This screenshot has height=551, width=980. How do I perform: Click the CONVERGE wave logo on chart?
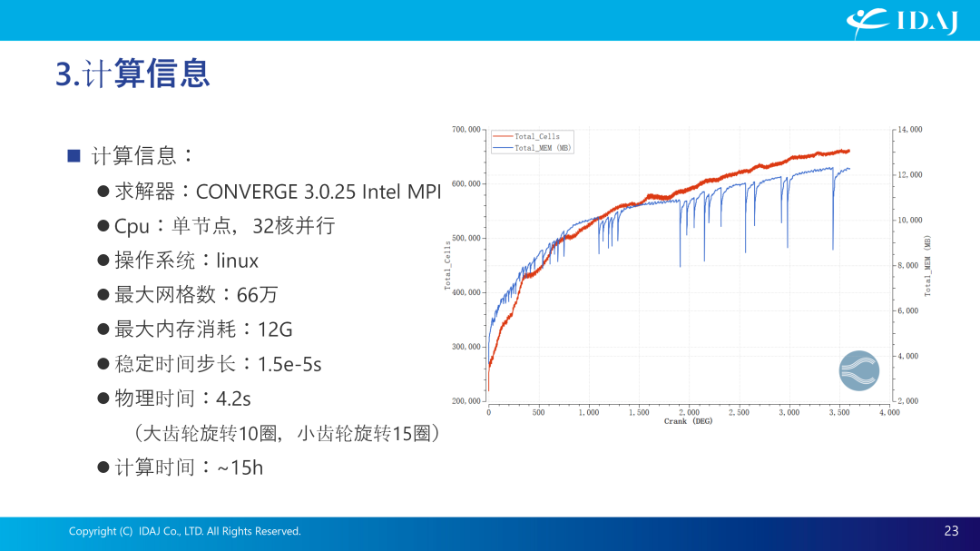pyautogui.click(x=858, y=370)
